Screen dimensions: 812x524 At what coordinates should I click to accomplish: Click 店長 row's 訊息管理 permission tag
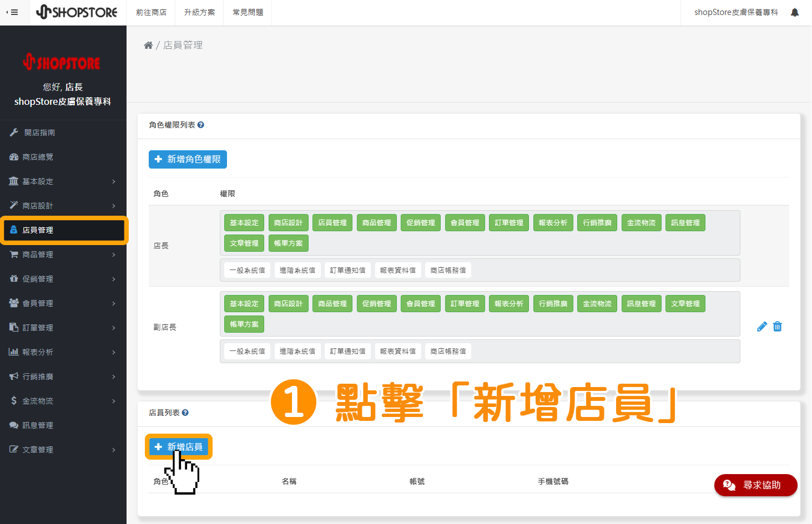685,223
